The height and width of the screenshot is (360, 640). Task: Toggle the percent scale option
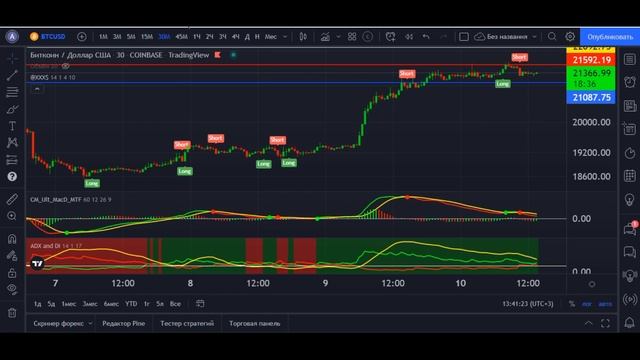coord(572,304)
